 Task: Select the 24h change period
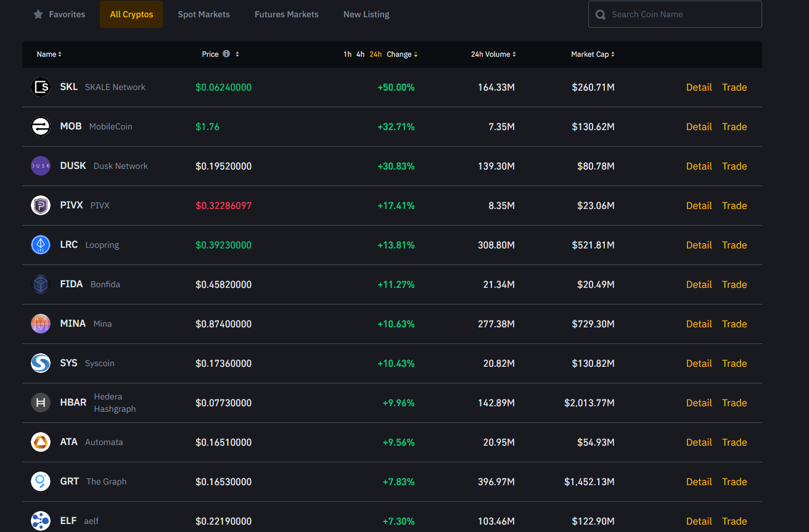click(x=376, y=54)
